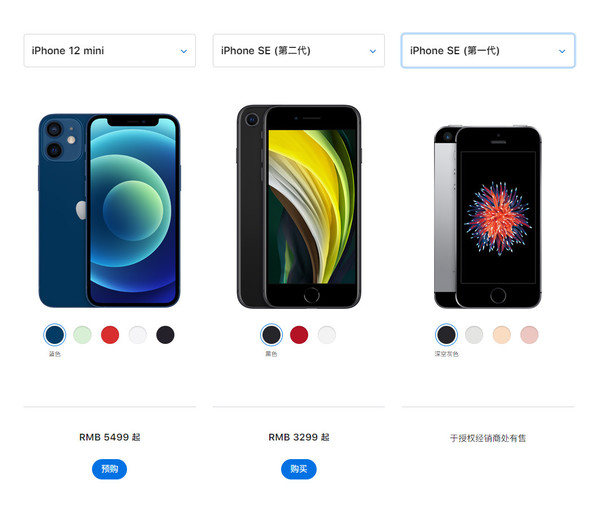Open the iPhone 12 mini model dropdown

109,51
